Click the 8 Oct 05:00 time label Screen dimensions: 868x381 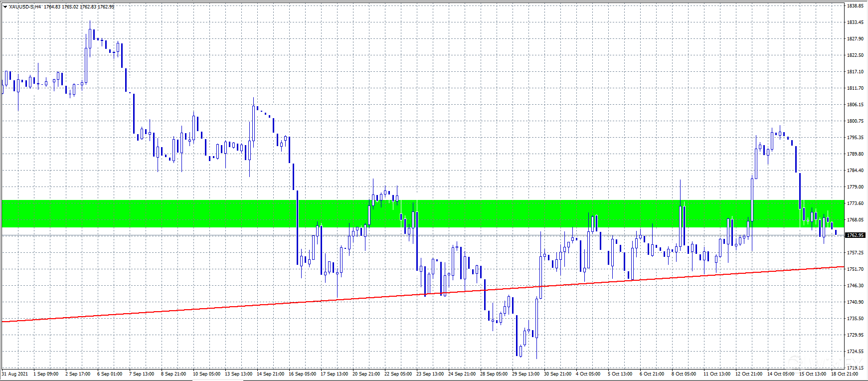point(684,374)
